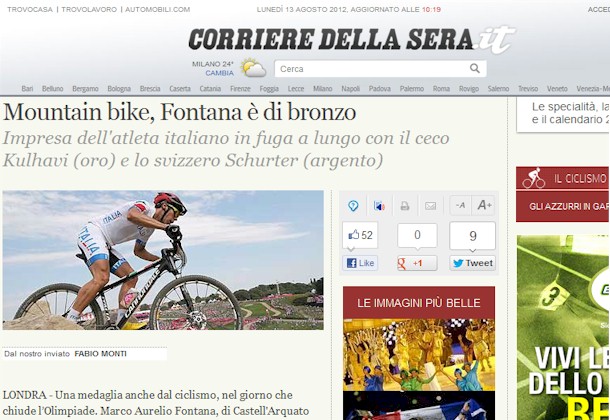
Task: Click the search magnifier icon
Action: pyautogui.click(x=475, y=68)
